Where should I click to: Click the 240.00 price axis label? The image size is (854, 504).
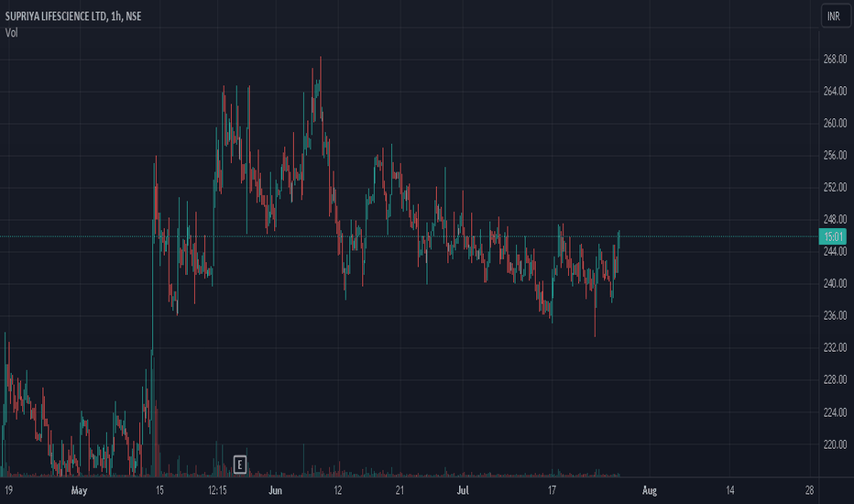pos(835,283)
